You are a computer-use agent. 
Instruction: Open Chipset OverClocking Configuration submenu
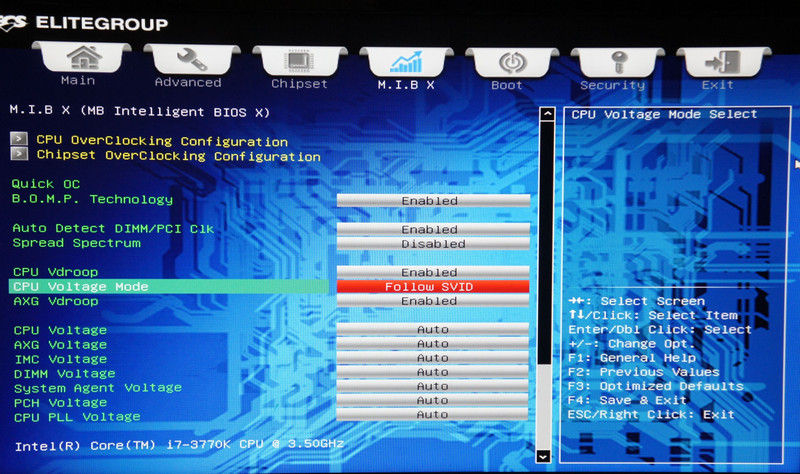click(178, 156)
